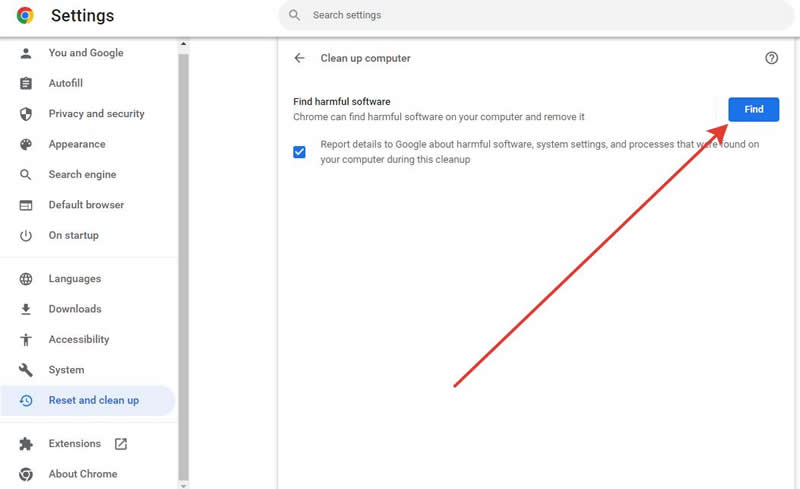Focus the Search settings input field
This screenshot has height=489, width=800.
pyautogui.click(x=536, y=15)
